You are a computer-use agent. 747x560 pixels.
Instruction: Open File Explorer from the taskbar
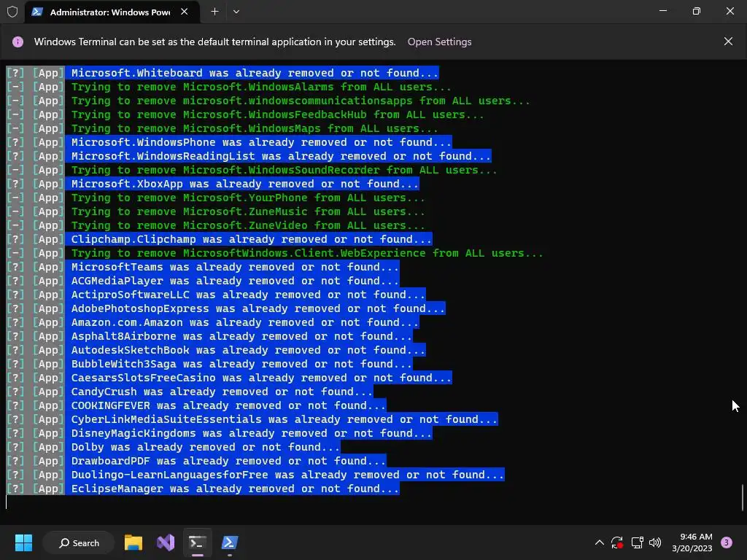tap(133, 542)
